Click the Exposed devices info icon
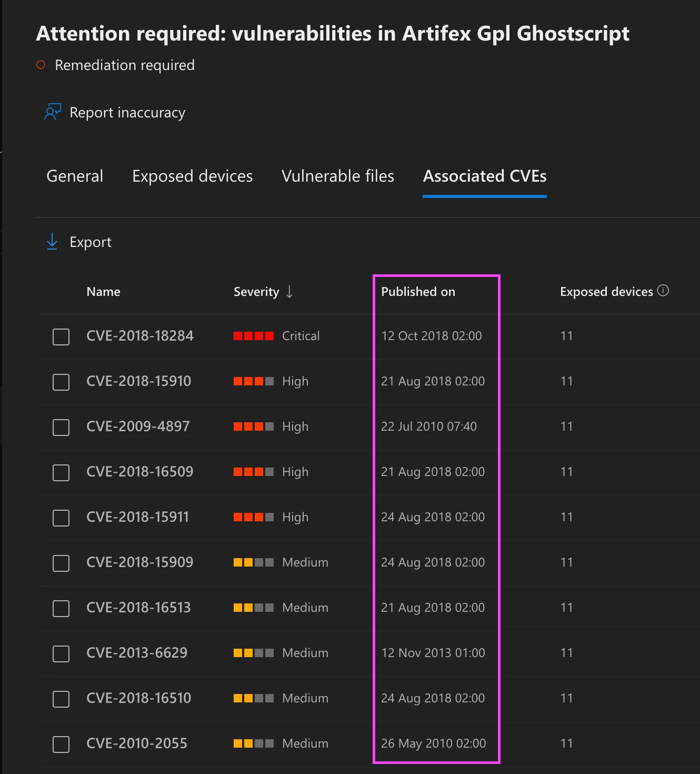The image size is (700, 774). pyautogui.click(x=663, y=291)
